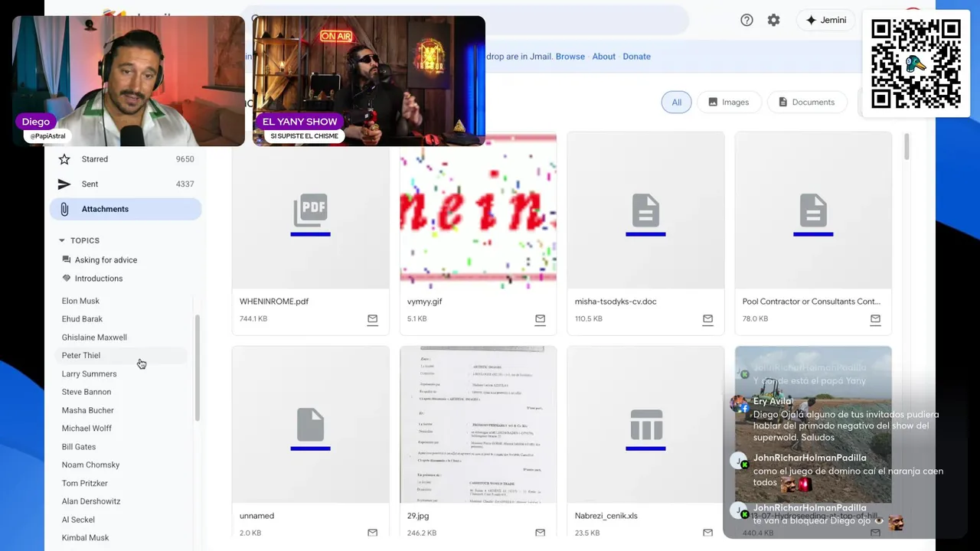Image resolution: width=980 pixels, height=551 pixels.
Task: Click the Diego webcam video overlay
Action: point(129,80)
